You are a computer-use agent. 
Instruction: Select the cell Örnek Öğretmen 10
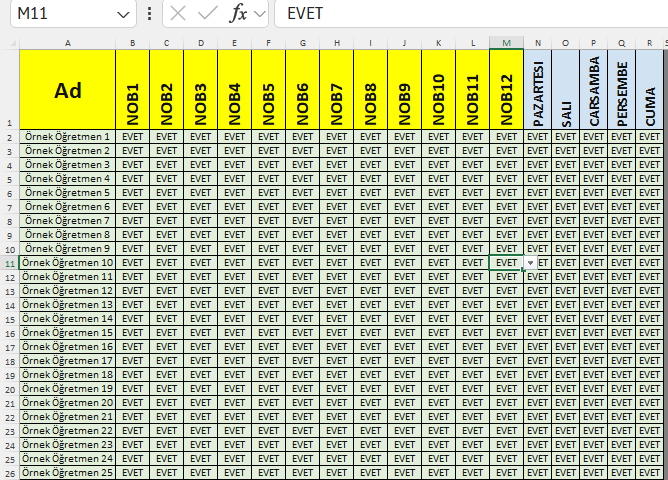[x=67, y=263]
